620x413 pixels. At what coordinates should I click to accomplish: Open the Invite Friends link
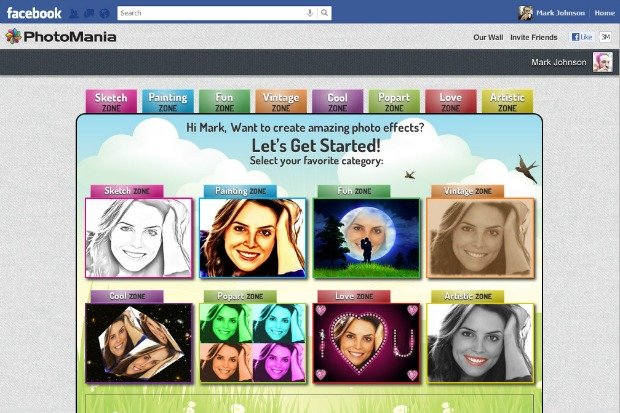534,37
